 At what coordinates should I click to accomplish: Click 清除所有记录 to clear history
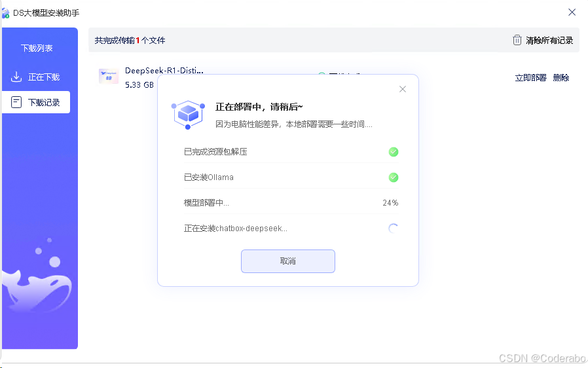point(549,40)
